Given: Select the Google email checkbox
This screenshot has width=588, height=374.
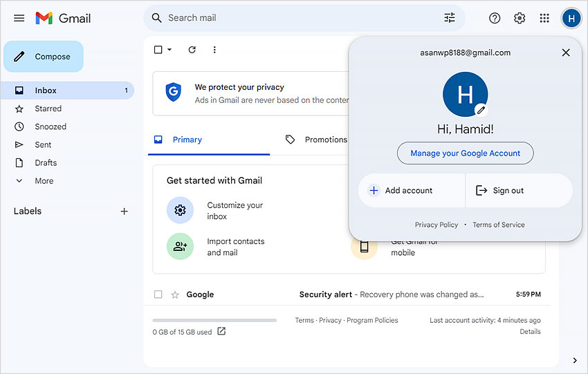Looking at the screenshot, I should (158, 294).
